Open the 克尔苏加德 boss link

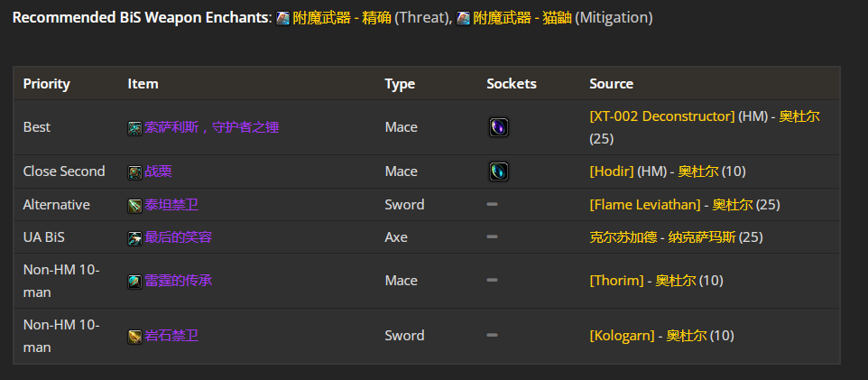(x=623, y=237)
